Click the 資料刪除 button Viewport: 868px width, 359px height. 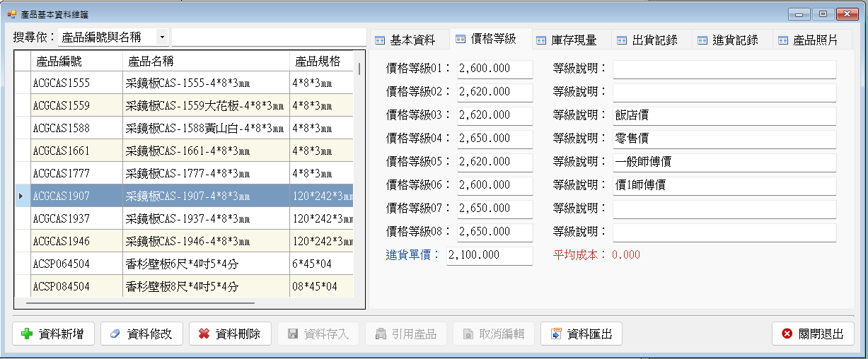(x=230, y=334)
